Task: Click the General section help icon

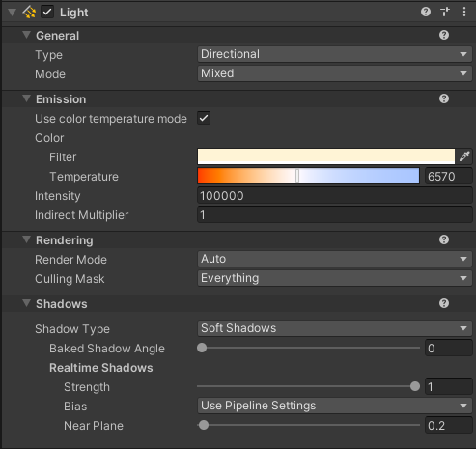Action: click(444, 35)
